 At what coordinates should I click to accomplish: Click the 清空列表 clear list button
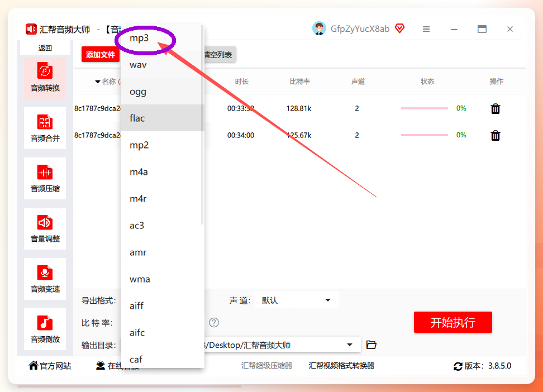[219, 55]
